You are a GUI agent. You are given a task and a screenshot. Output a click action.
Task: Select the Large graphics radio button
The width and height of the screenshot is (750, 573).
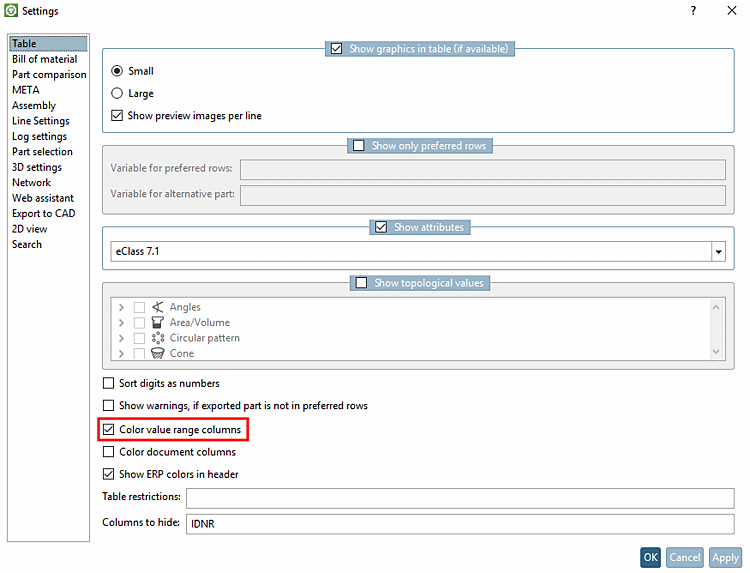[x=117, y=93]
